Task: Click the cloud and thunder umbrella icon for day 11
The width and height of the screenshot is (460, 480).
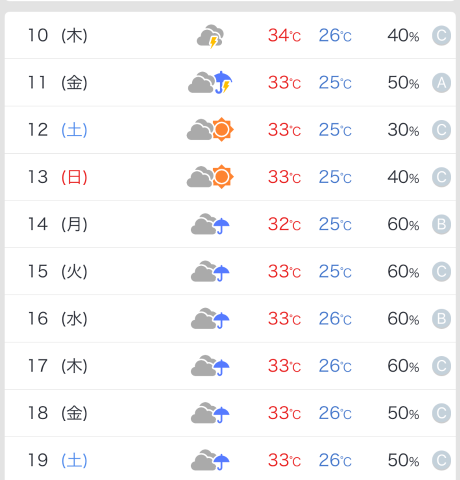Action: [210, 82]
